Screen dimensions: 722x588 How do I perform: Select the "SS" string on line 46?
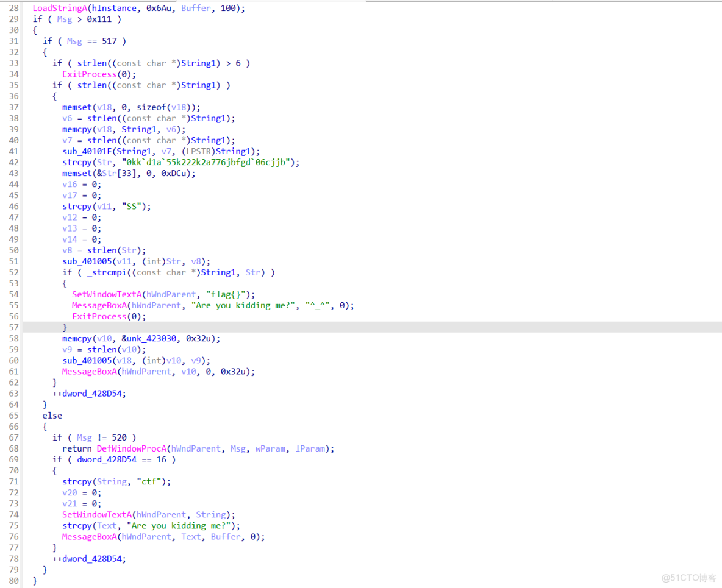coord(131,207)
